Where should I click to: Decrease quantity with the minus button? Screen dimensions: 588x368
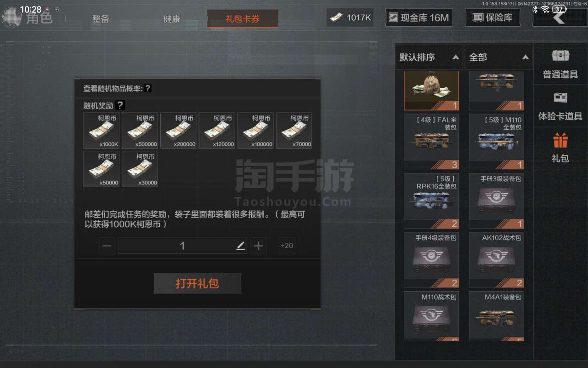tap(107, 246)
